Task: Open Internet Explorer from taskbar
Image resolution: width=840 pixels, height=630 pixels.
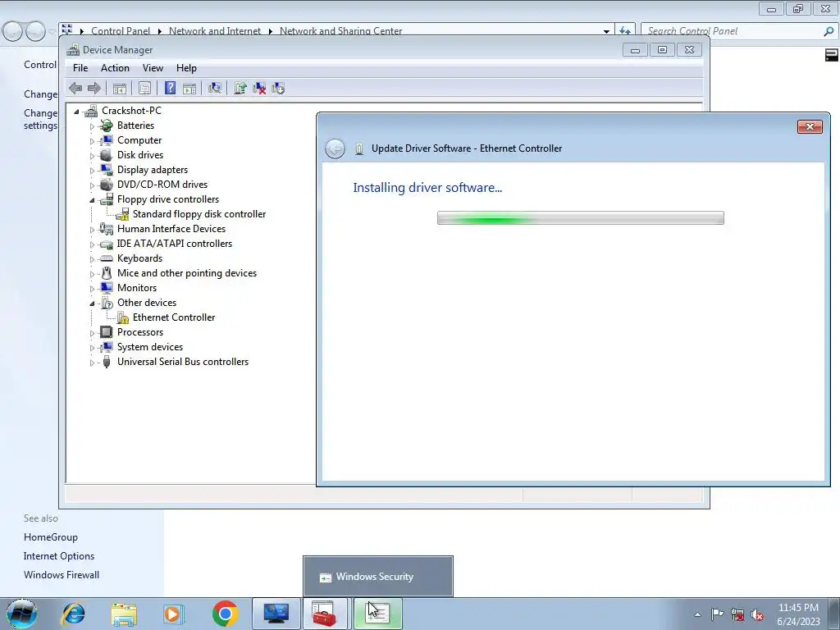Action: point(73,614)
